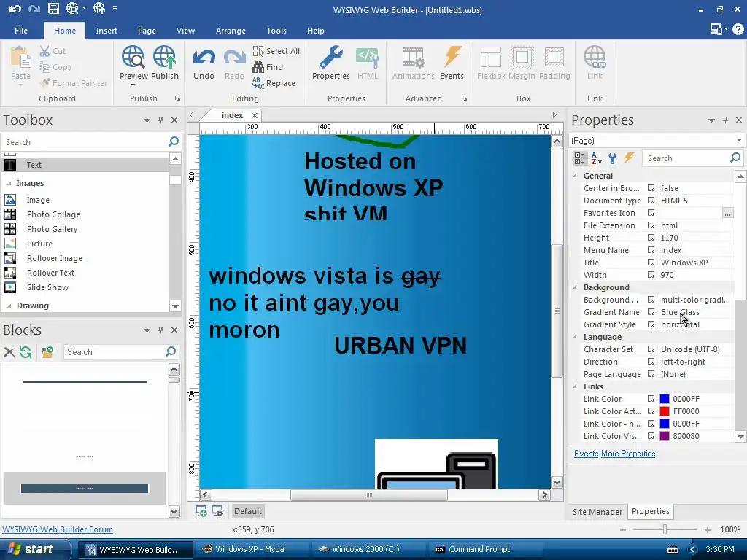Click the Cut scissors icon

coord(44,51)
